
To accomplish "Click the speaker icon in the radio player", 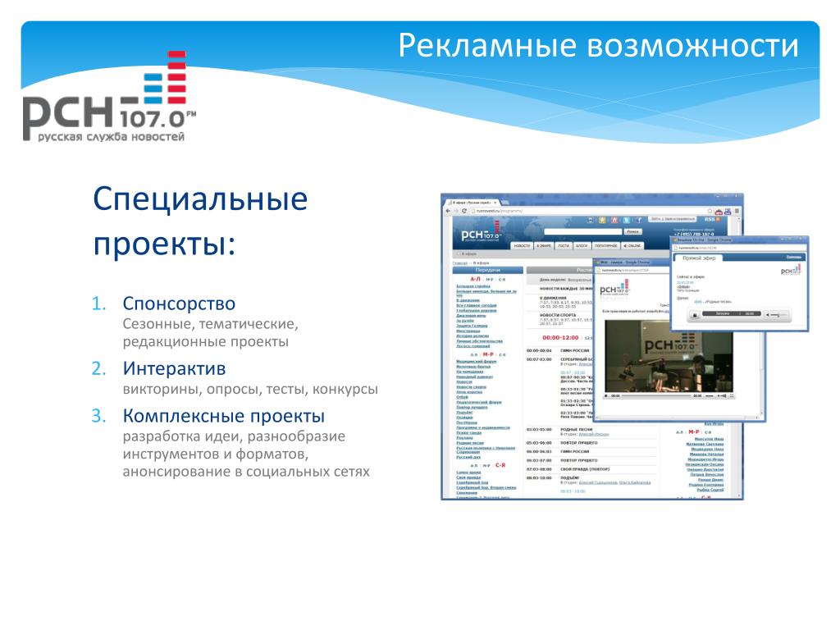I will point(767,314).
